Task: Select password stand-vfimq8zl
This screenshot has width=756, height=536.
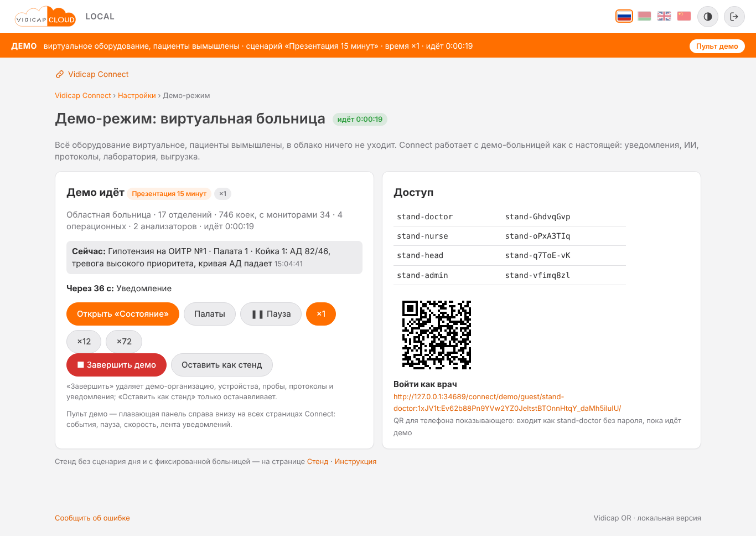Action: coord(537,275)
